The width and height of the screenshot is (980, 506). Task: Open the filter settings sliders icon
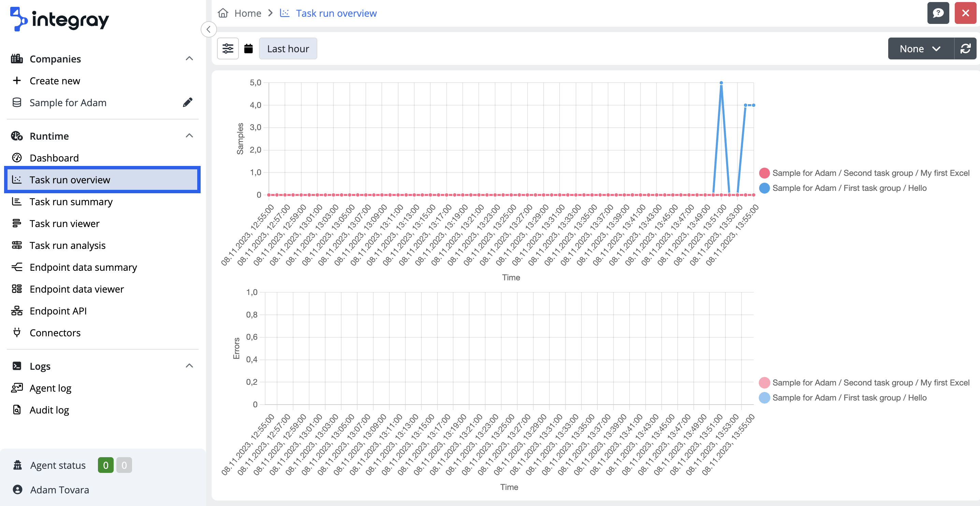[228, 48]
